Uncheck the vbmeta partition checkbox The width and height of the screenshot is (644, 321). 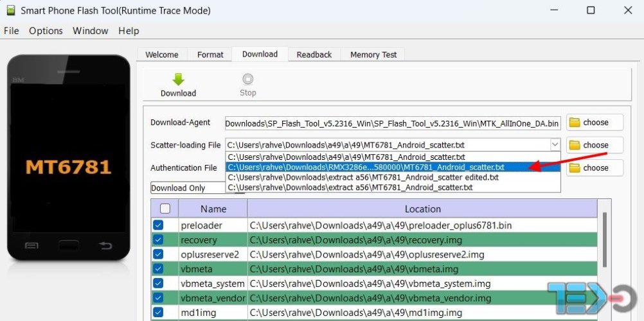point(157,268)
